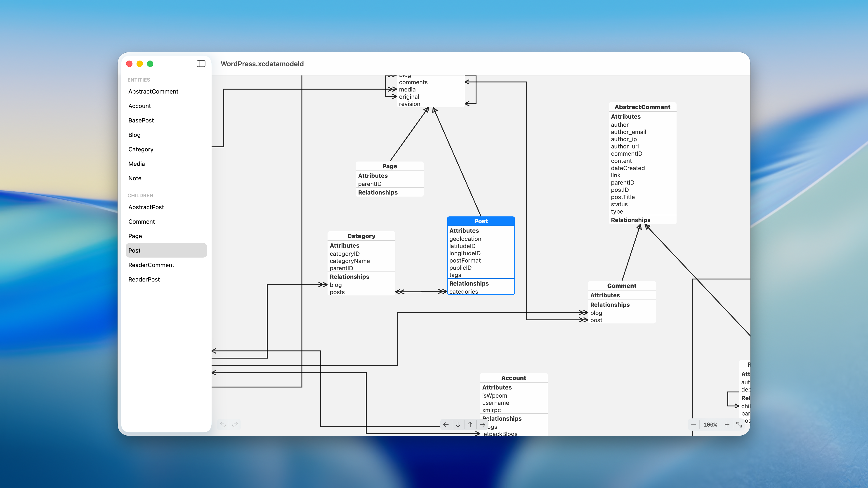Select BasePost in the sidebar
Screen dimensions: 868x488
tap(166, 120)
